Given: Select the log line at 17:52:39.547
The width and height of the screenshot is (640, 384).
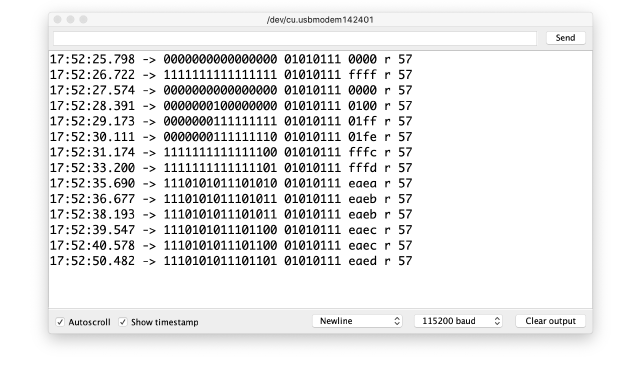Looking at the screenshot, I should coord(231,230).
